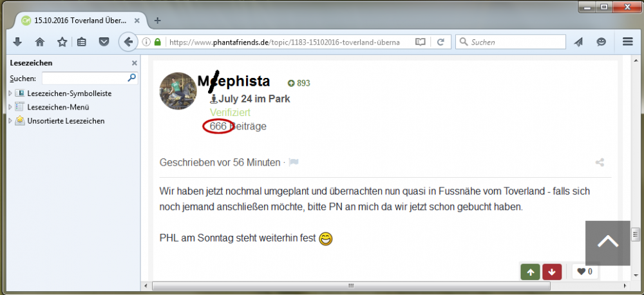Report post using the flag icon
This screenshot has width=644, height=295.
[293, 163]
